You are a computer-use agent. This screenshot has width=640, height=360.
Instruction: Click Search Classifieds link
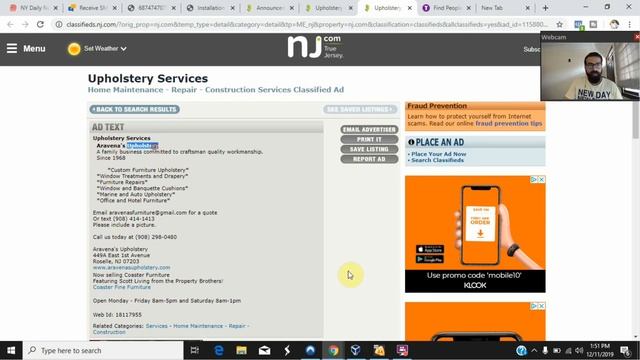coord(438,160)
